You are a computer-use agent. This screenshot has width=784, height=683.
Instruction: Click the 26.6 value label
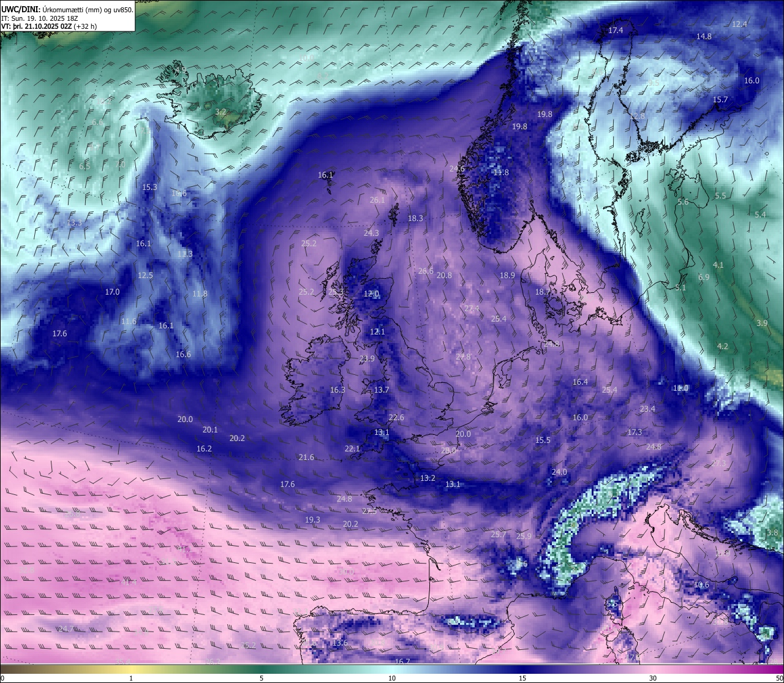click(x=426, y=271)
